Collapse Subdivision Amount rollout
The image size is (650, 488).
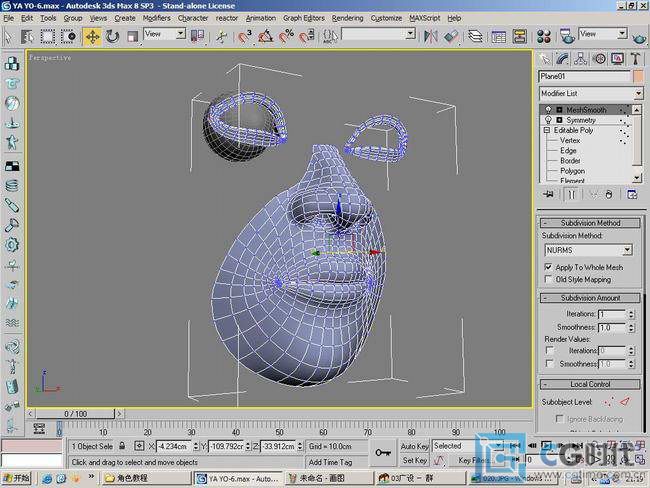pyautogui.click(x=590, y=298)
